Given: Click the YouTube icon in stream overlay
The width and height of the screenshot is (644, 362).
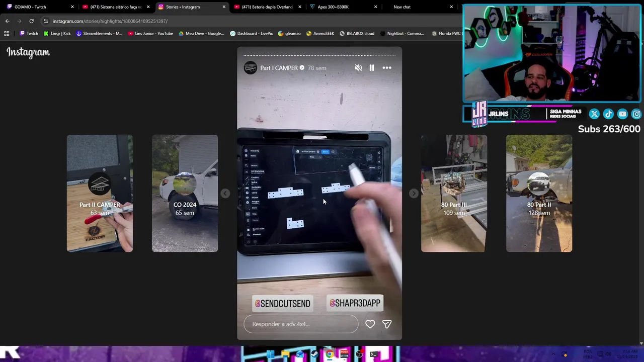Looking at the screenshot, I should pyautogui.click(x=622, y=114).
